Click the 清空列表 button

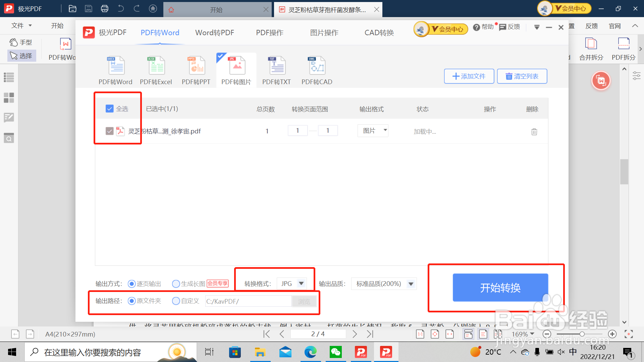click(522, 76)
